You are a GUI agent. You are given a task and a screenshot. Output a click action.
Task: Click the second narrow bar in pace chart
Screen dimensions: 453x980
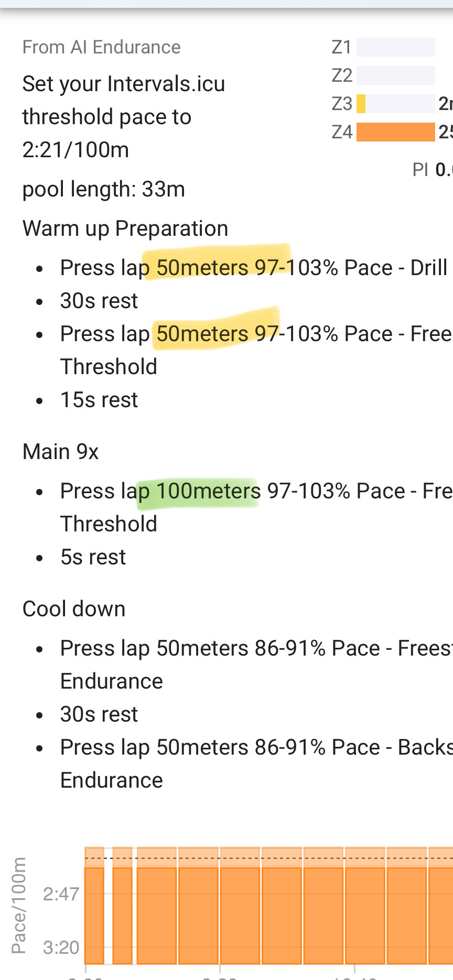(122, 906)
